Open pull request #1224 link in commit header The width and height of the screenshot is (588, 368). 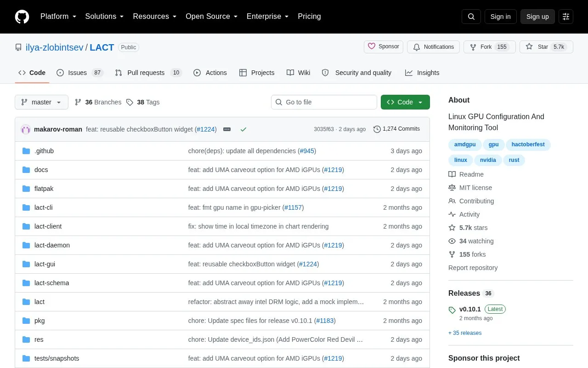pyautogui.click(x=206, y=129)
